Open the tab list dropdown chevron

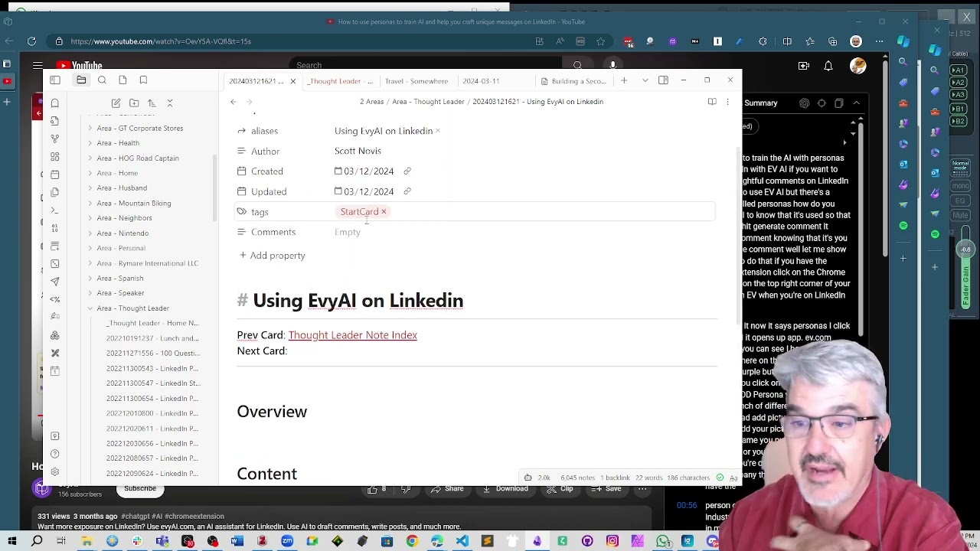point(645,80)
